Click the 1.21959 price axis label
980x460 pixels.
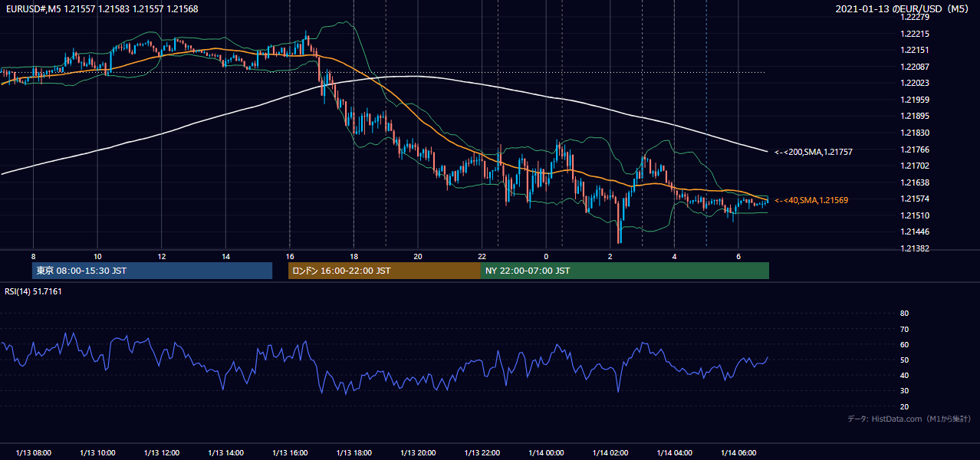pos(916,100)
